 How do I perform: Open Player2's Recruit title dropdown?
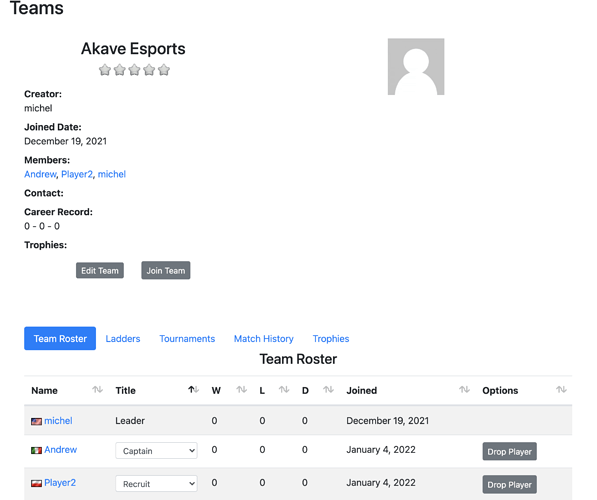[156, 484]
